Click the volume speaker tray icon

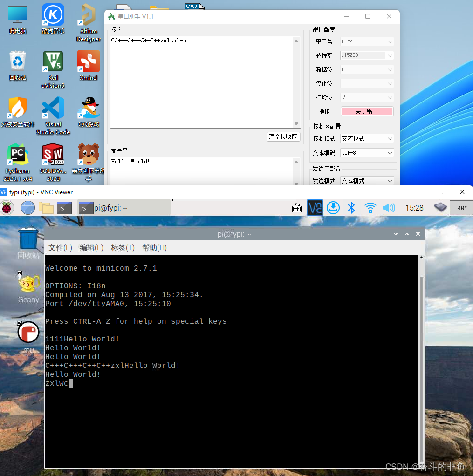tap(389, 208)
